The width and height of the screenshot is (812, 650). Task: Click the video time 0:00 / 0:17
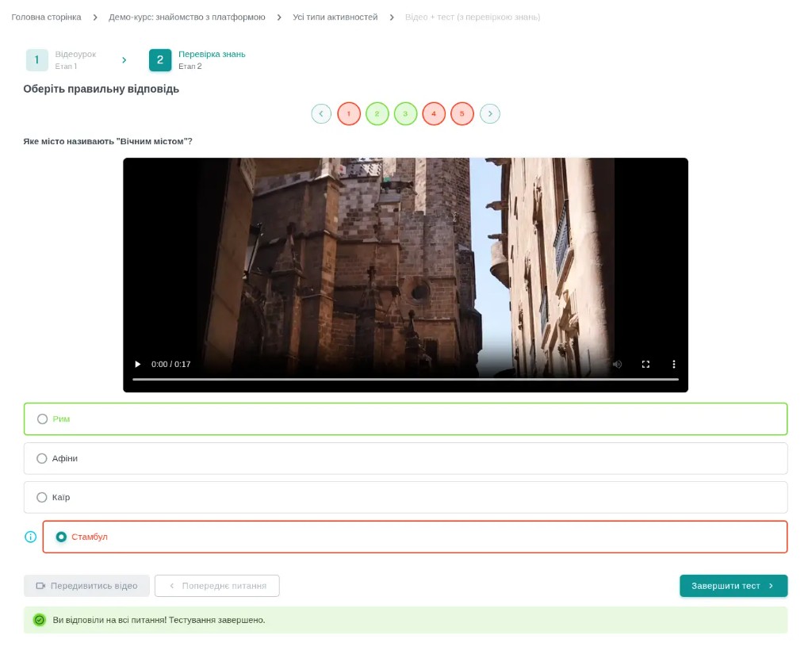(x=171, y=365)
